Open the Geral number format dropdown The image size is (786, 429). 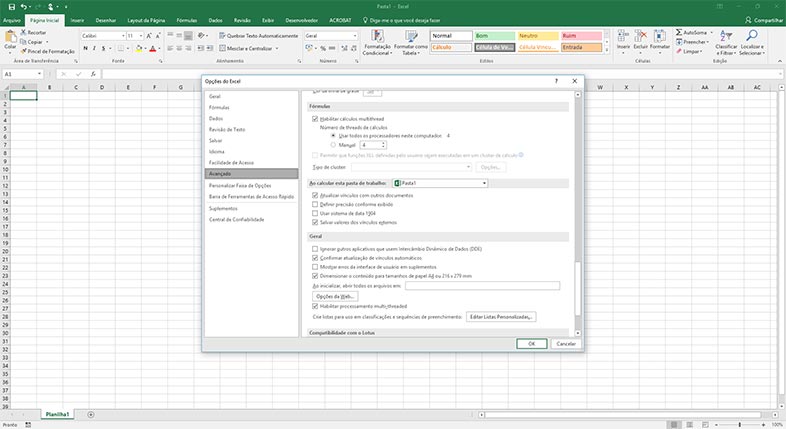tap(355, 36)
